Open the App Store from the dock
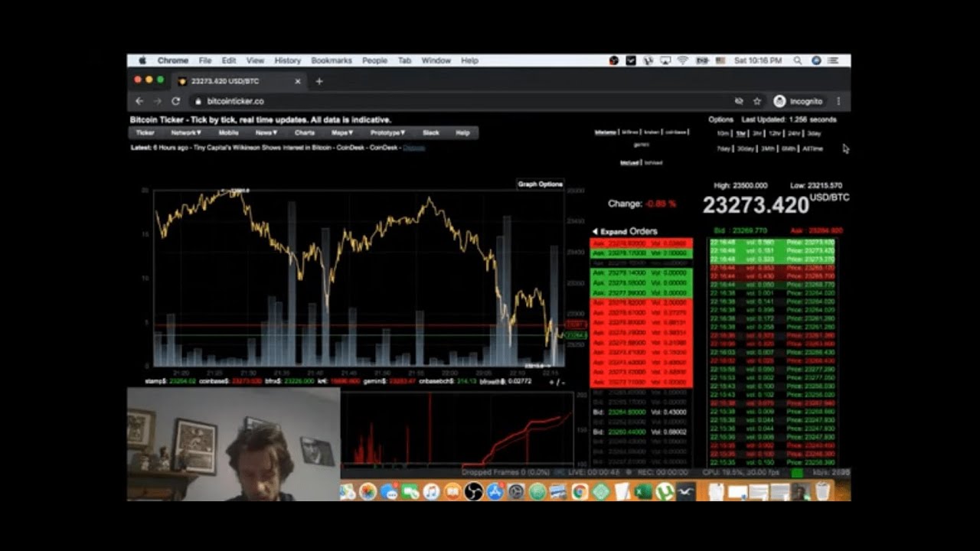 click(495, 491)
